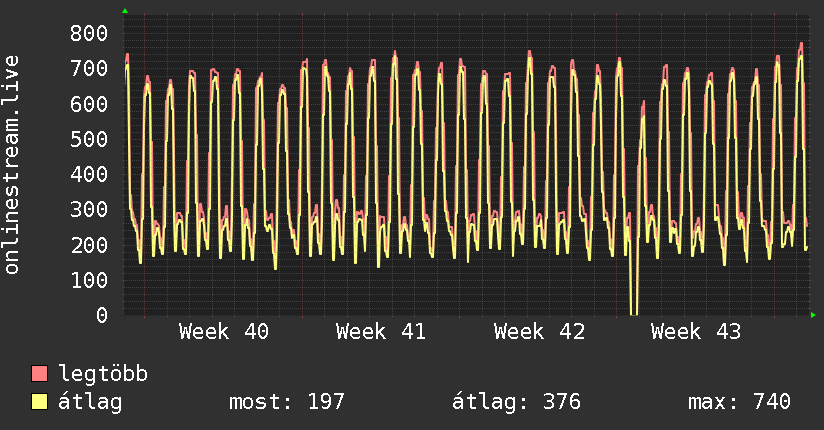Click the 'onlinestream.live' vertical axis title
Viewport: 824px width, 430px height.
11,165
